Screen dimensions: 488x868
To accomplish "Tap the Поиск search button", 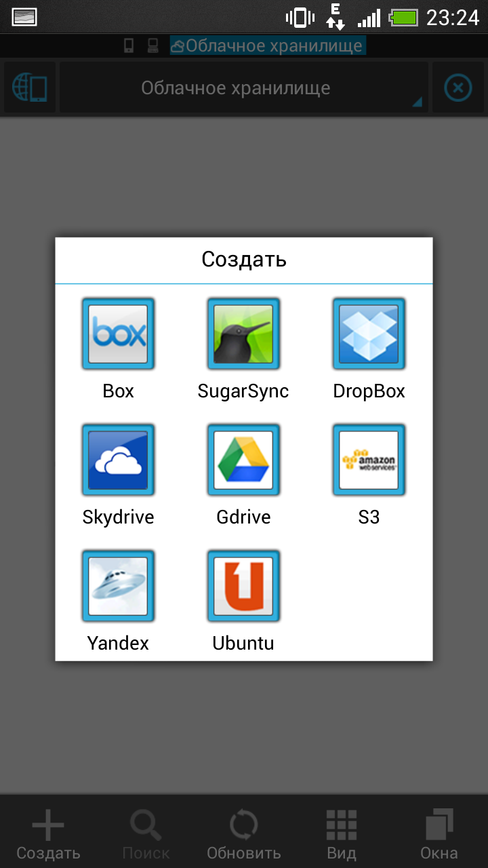I will point(146,835).
